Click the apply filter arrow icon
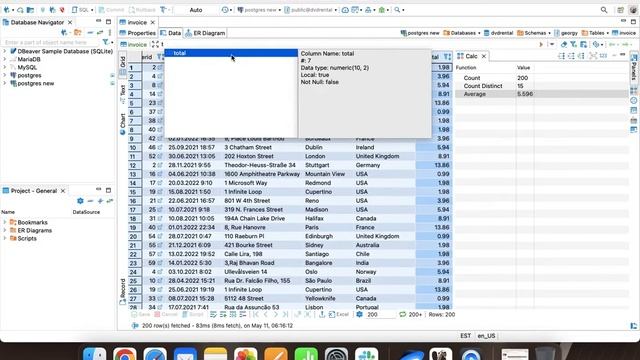The height and width of the screenshot is (360, 640). click(541, 44)
